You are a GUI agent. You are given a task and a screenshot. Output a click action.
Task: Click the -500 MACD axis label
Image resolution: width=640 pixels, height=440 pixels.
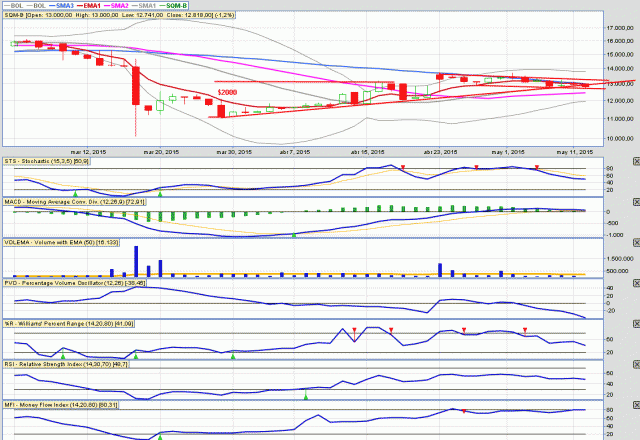point(613,223)
